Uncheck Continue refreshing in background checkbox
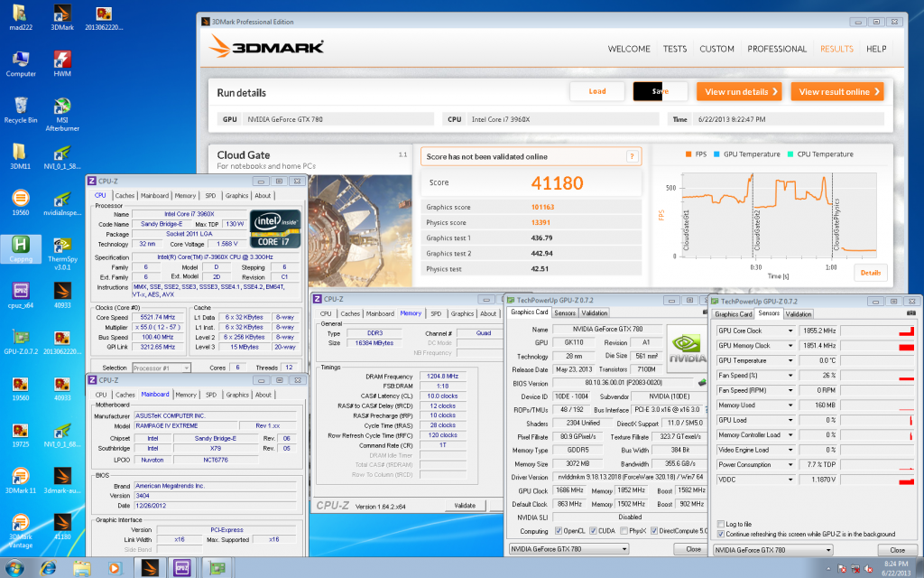 719,534
